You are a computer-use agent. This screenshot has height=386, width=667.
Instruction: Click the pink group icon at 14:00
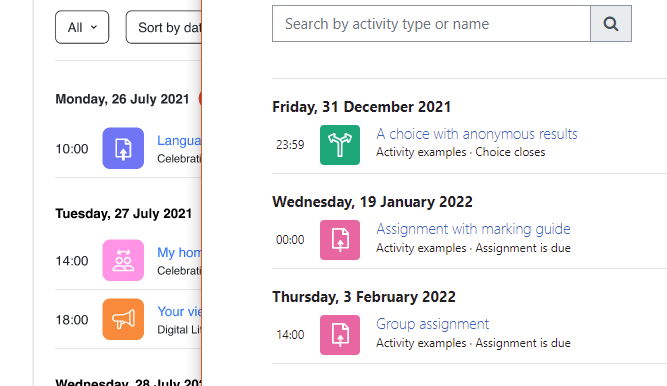click(x=123, y=260)
